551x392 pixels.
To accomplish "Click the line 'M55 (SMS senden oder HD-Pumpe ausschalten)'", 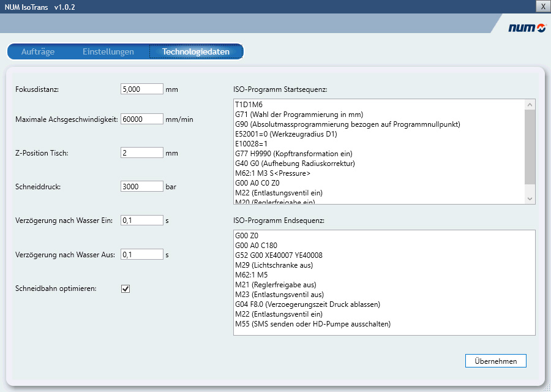I will pyautogui.click(x=313, y=324).
